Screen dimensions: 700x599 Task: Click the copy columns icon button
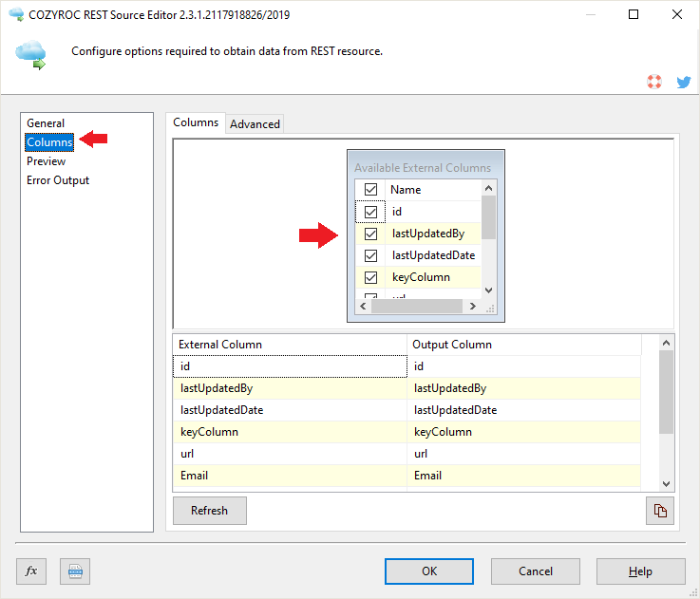click(x=660, y=511)
